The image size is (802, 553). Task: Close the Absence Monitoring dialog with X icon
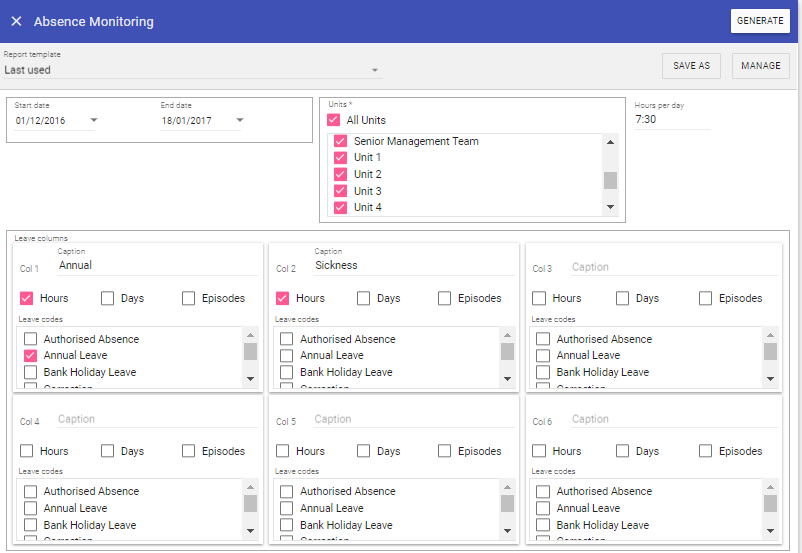point(16,21)
